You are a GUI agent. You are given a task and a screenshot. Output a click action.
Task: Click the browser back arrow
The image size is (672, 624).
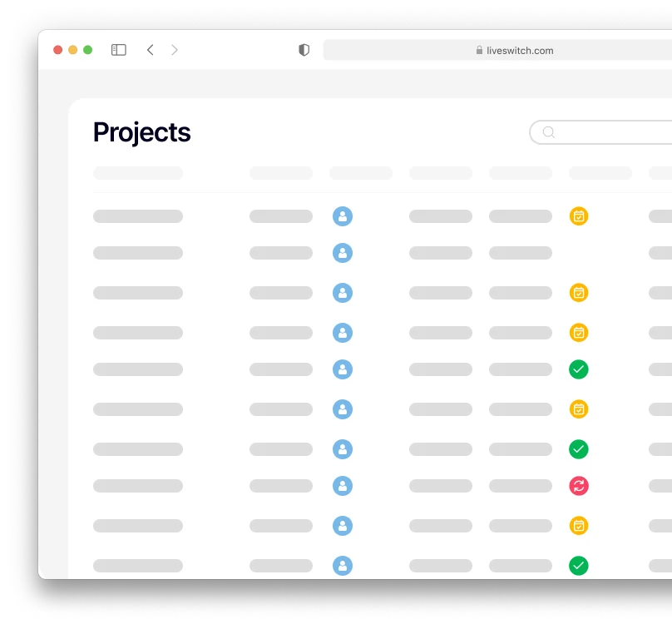151,50
